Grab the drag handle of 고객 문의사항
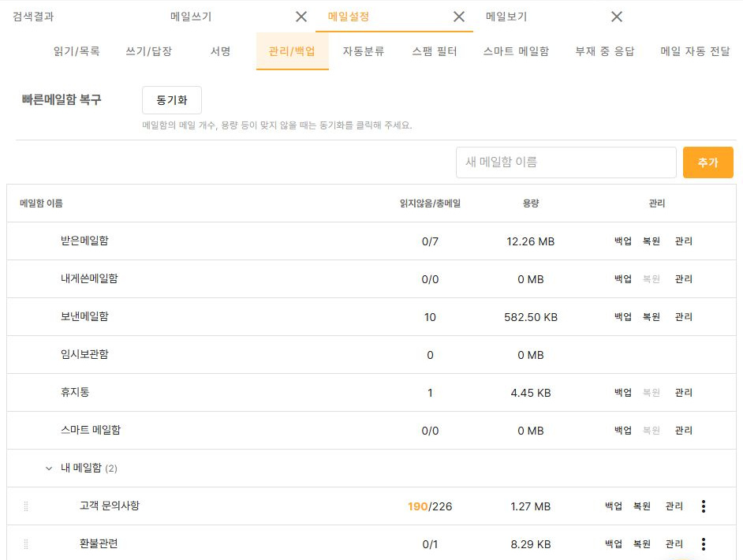The height and width of the screenshot is (560, 743). (26, 506)
